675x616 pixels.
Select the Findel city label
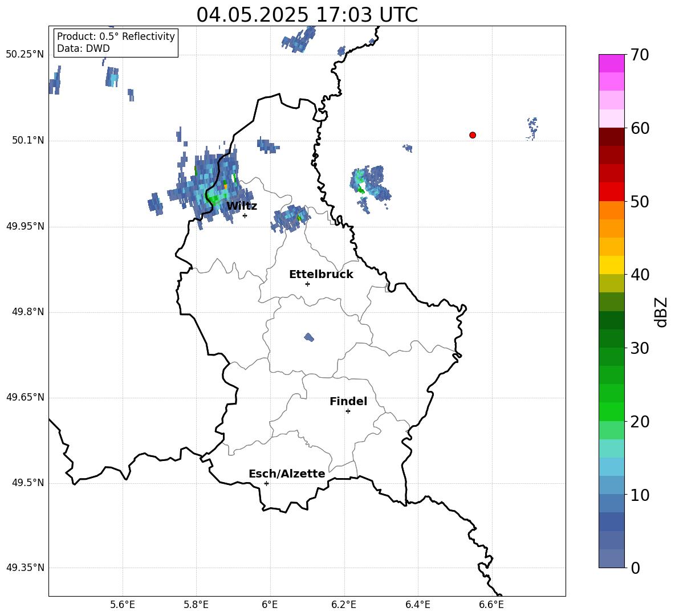(x=348, y=401)
